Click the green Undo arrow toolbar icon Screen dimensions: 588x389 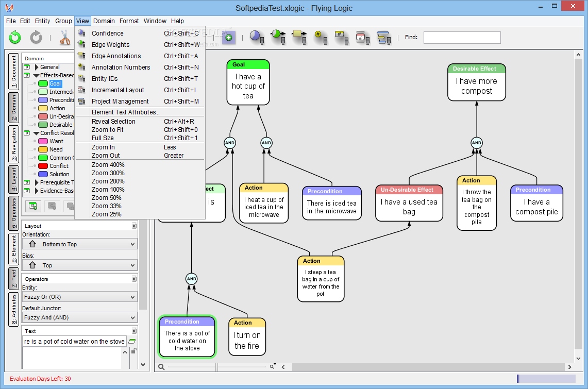coord(15,38)
